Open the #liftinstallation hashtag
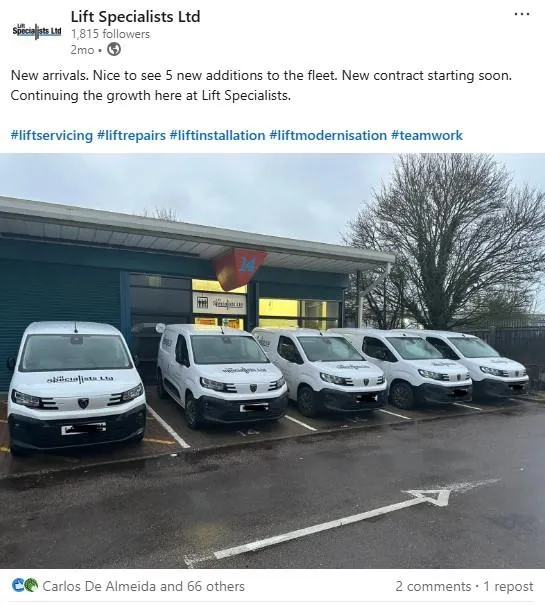 pyautogui.click(x=217, y=136)
